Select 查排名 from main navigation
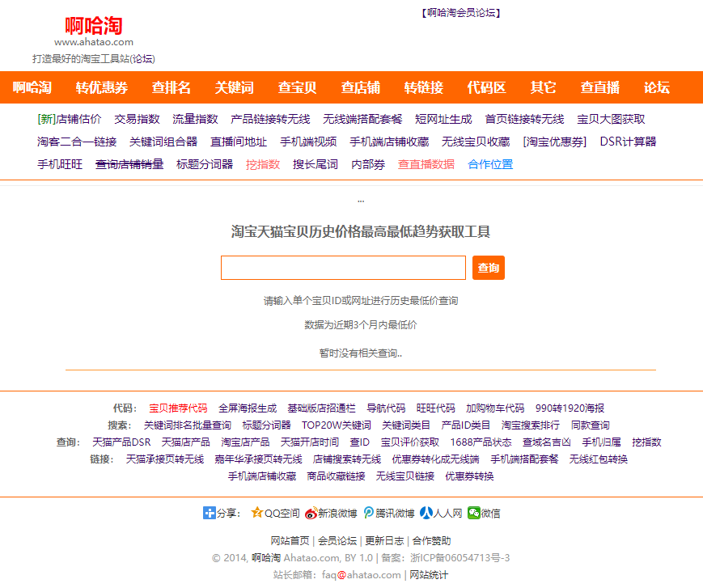Screen dimensions: 703x588 (x=172, y=88)
